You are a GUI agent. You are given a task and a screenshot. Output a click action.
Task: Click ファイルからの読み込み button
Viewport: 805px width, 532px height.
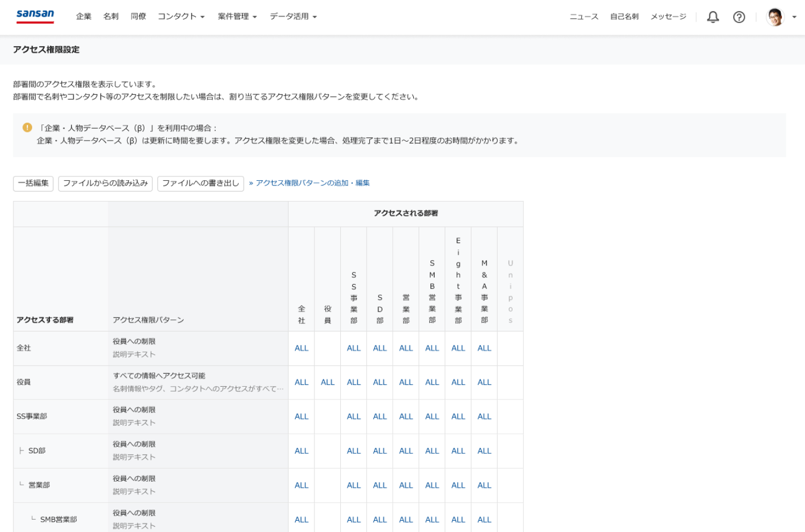[105, 183]
